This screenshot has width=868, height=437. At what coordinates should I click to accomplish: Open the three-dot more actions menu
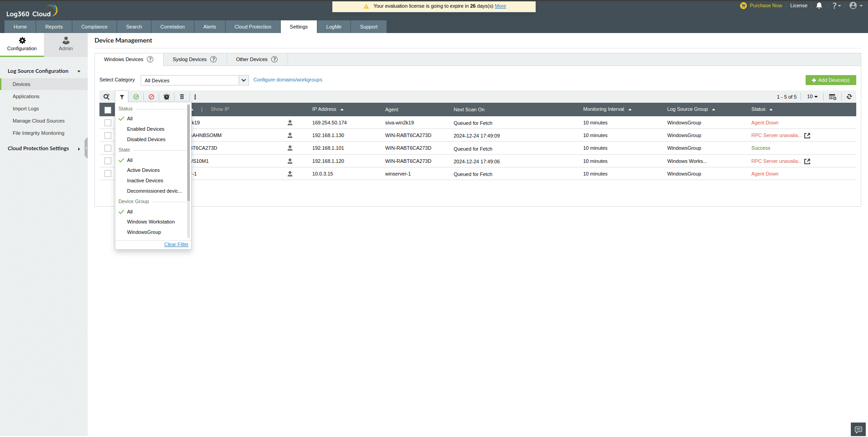point(195,97)
